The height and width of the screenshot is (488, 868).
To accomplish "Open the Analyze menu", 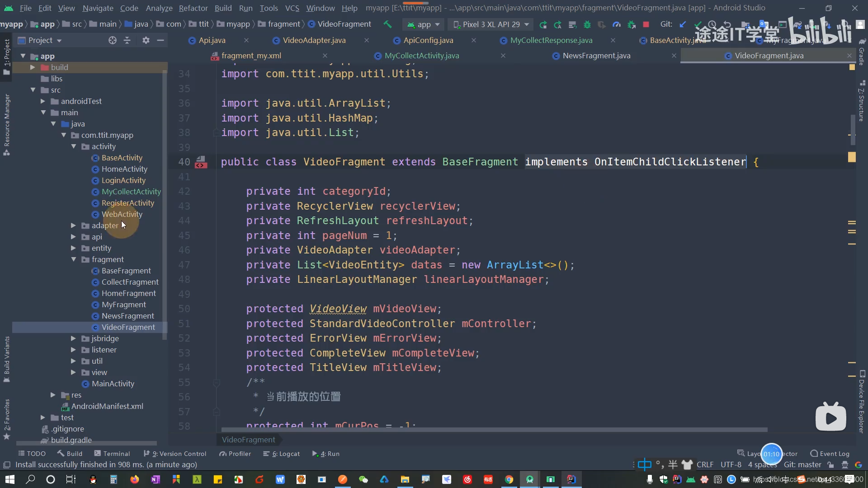I will pyautogui.click(x=159, y=8).
